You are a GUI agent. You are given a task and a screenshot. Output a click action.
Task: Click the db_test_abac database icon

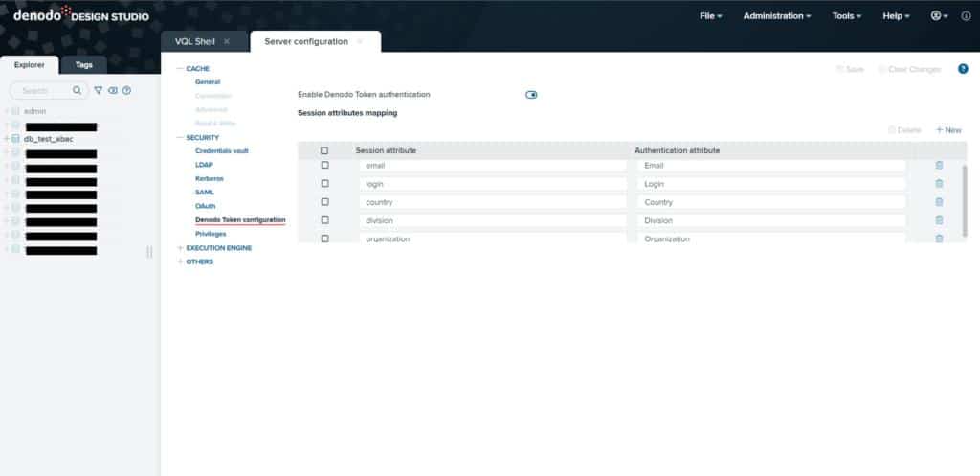(x=15, y=139)
